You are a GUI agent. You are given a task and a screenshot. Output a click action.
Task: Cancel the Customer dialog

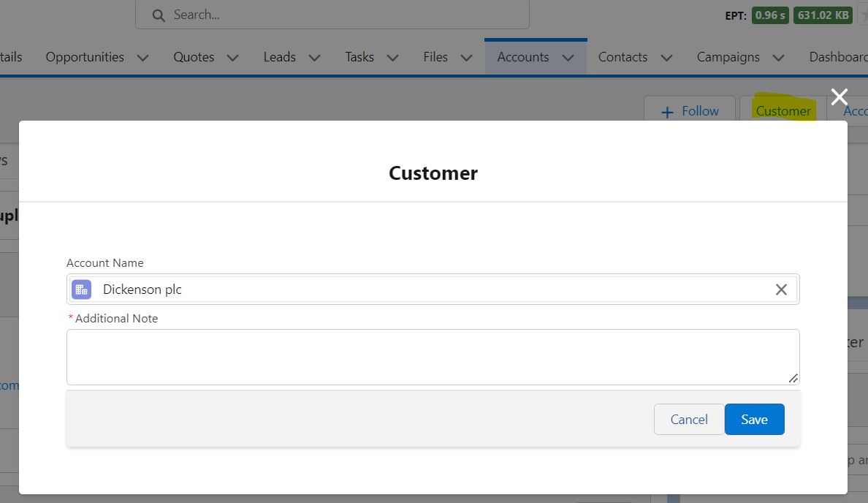[688, 419]
